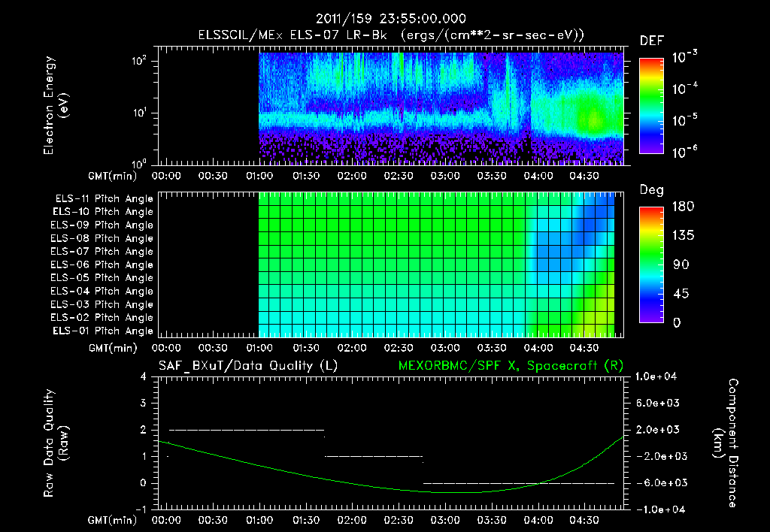This screenshot has width=770, height=532.
Task: Click the Component Distance (km) axis title
Action: (x=726, y=443)
